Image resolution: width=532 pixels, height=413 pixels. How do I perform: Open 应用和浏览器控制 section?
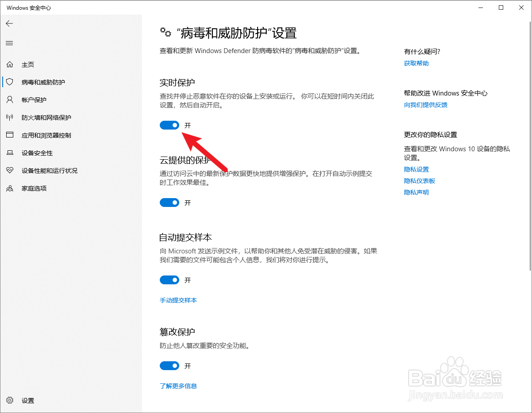46,135
